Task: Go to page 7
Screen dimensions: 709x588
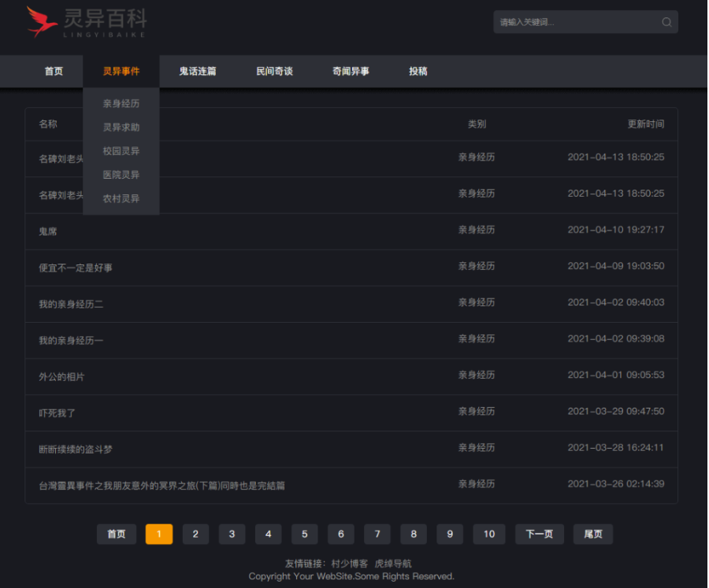Action: 377,534
